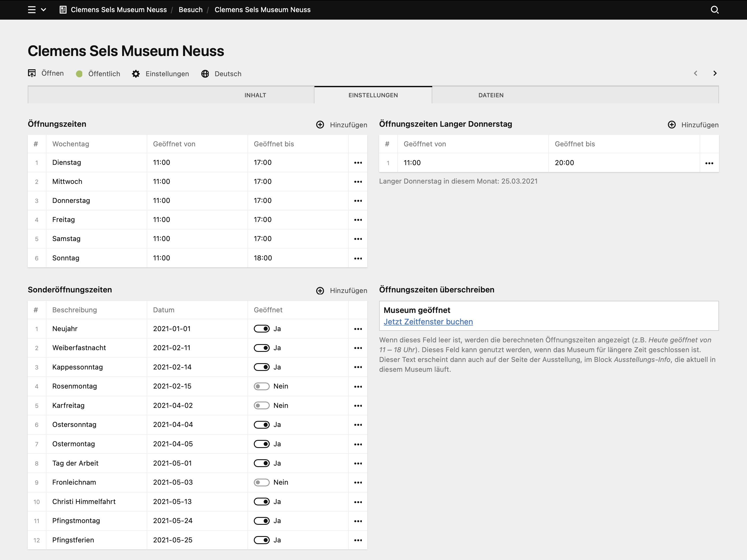
Task: Click Hinzufügen for Öffnungszeiten Langer Donnerstag
Action: (672, 125)
